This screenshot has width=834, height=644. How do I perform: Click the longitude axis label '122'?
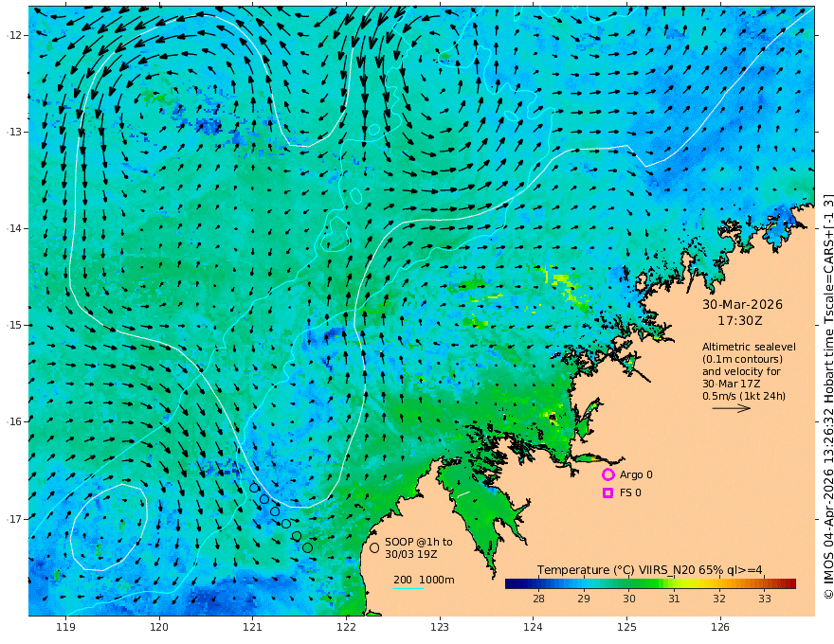346,627
